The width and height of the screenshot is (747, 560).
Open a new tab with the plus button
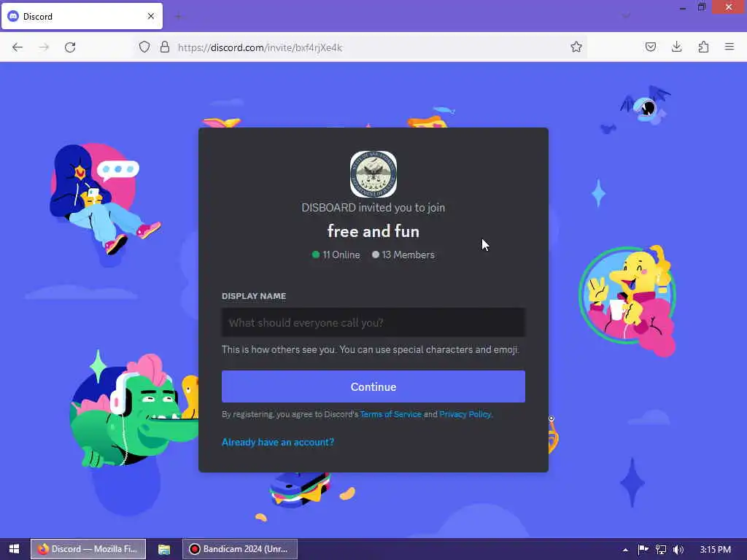(179, 17)
